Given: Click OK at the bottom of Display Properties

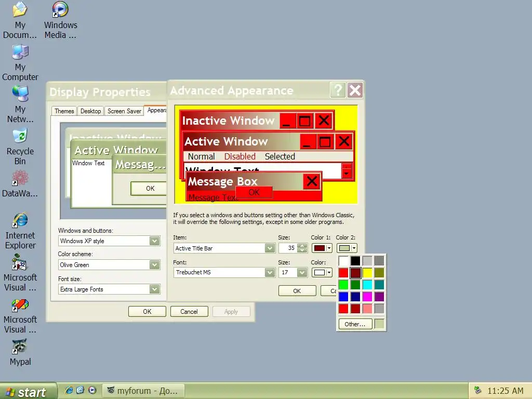Looking at the screenshot, I should coord(147,312).
